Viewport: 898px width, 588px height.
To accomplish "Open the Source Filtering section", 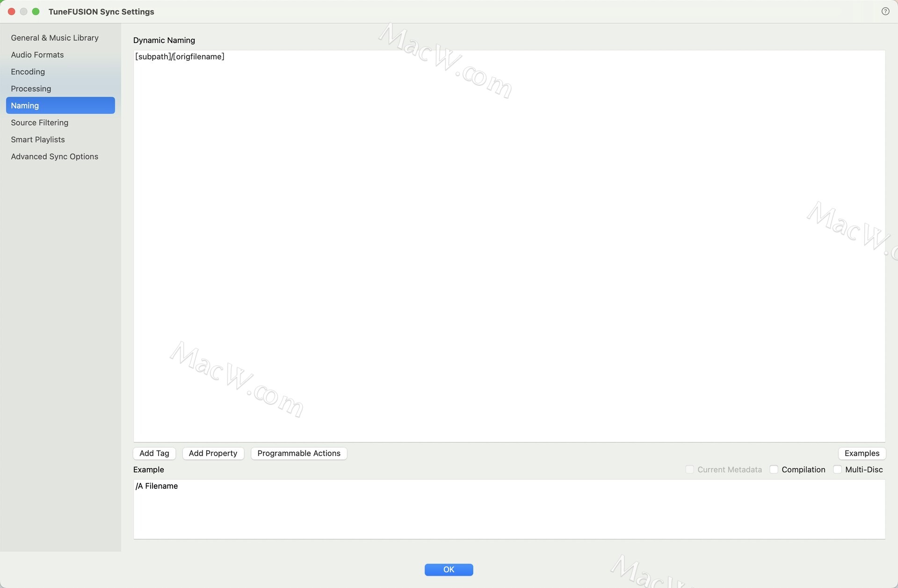I will [60, 123].
